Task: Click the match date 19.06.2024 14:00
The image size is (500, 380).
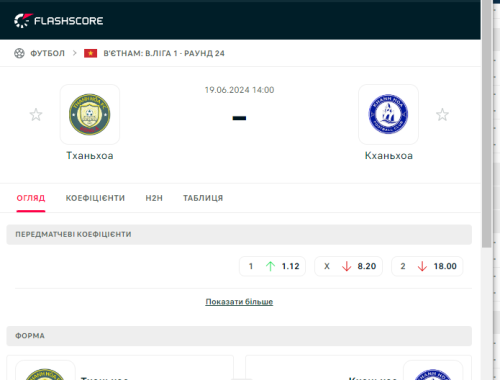Action: (x=239, y=90)
